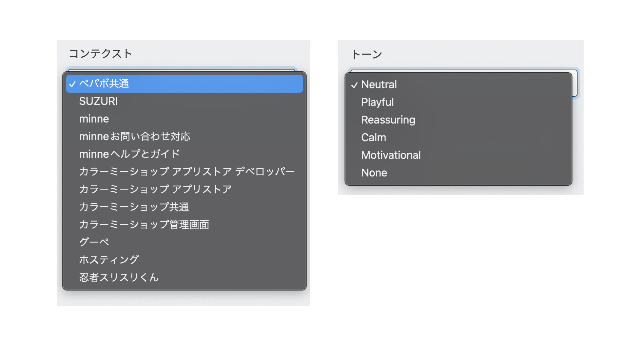The width and height of the screenshot is (644, 338).
Task: Select the Neutral tone option
Action: pyautogui.click(x=379, y=85)
